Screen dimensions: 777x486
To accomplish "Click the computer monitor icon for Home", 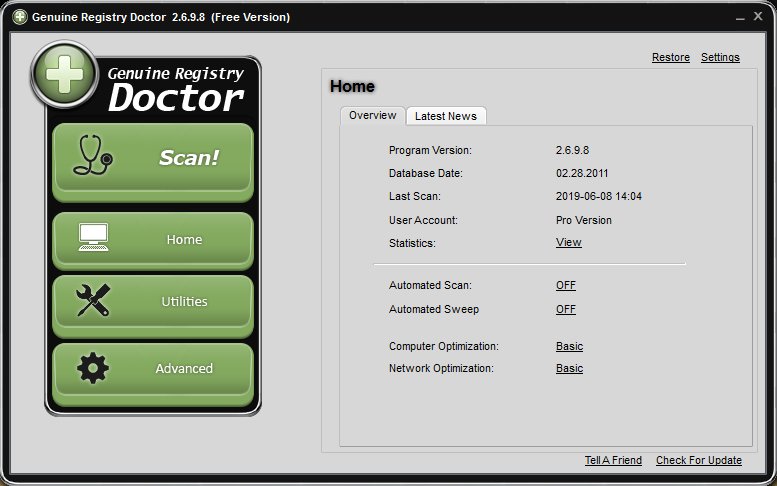I will [93, 237].
